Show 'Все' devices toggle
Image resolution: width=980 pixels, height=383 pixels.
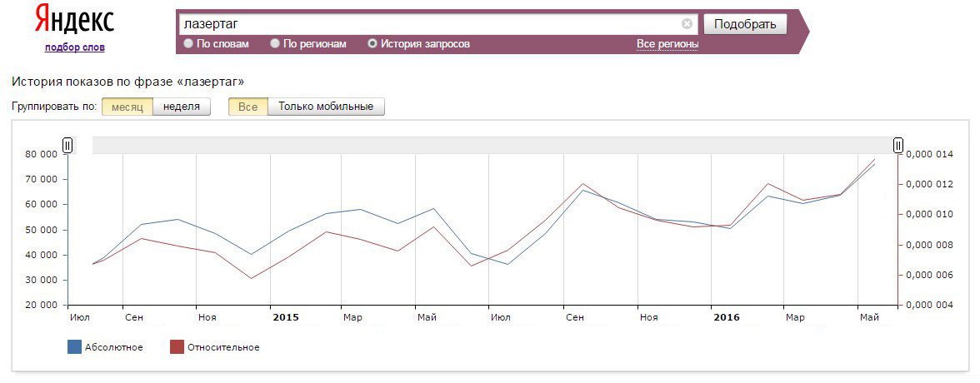click(248, 107)
